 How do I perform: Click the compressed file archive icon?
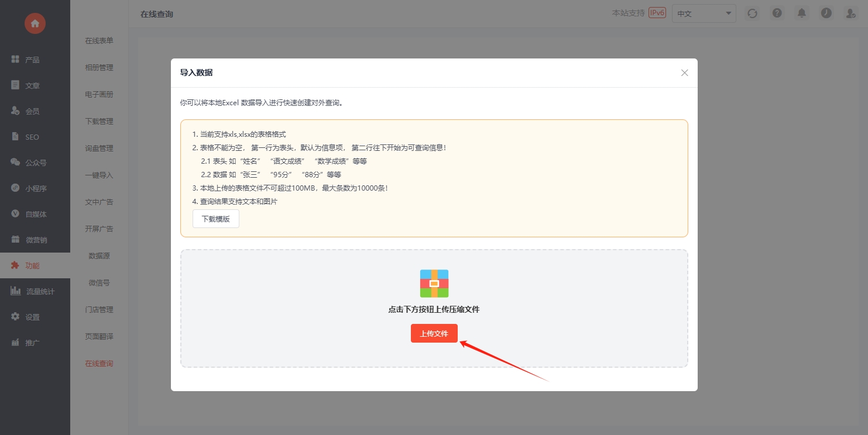434,284
